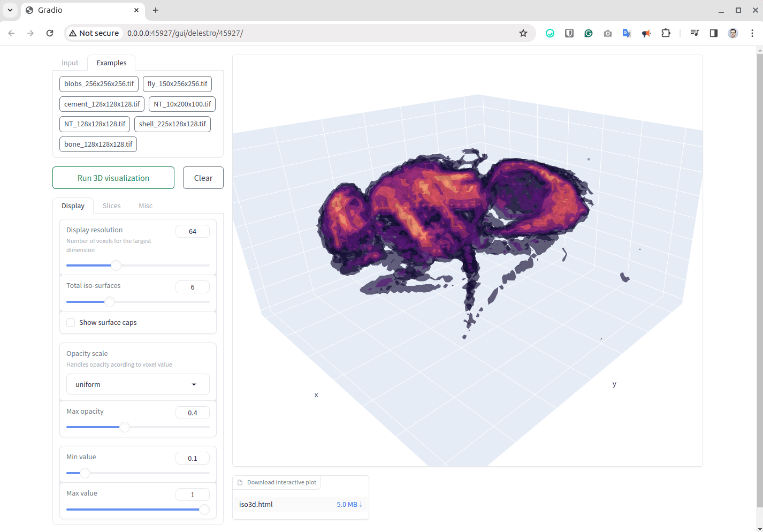Screen dimensions: 763x532
Task: Reload the page with the refresh icon
Action: point(50,33)
